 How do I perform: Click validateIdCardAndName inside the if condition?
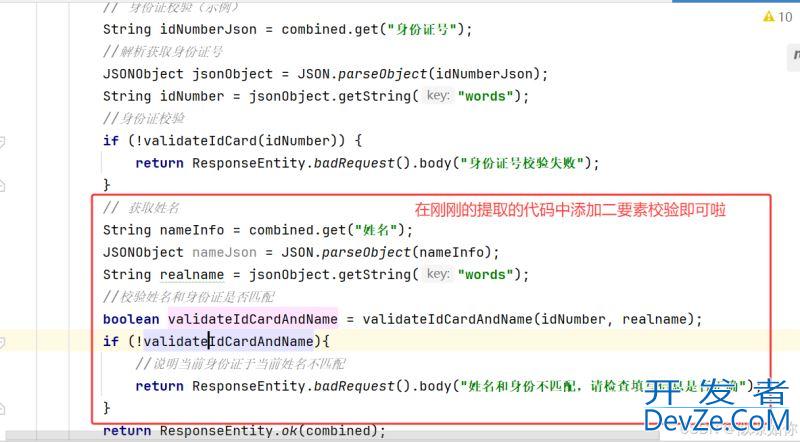(229, 341)
